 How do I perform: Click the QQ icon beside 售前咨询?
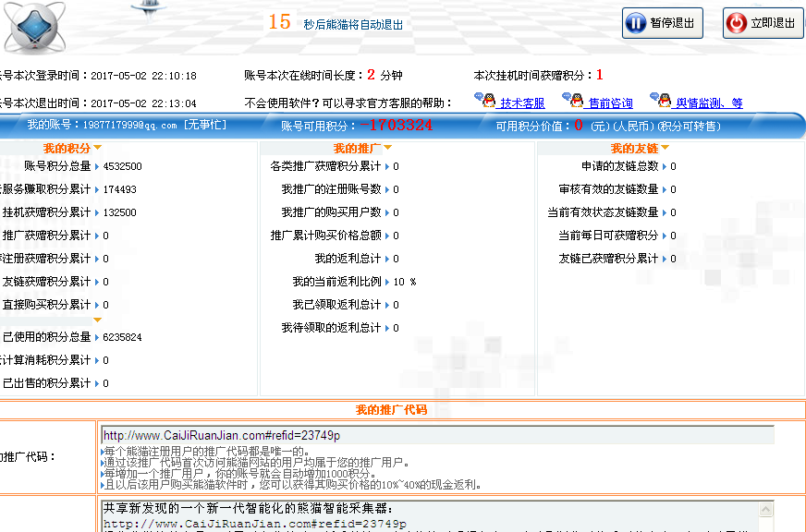[x=576, y=101]
